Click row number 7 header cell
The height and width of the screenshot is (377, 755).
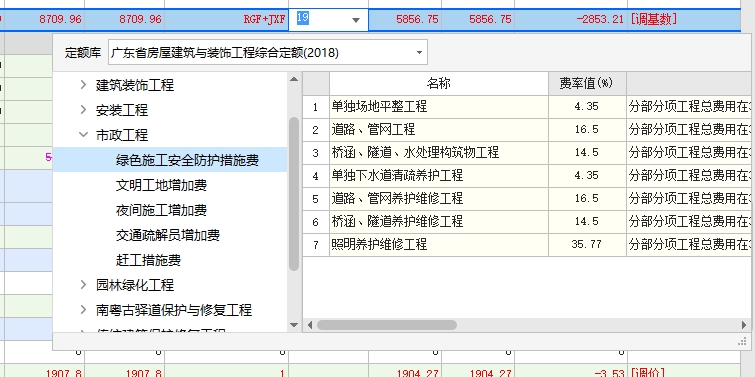click(316, 245)
